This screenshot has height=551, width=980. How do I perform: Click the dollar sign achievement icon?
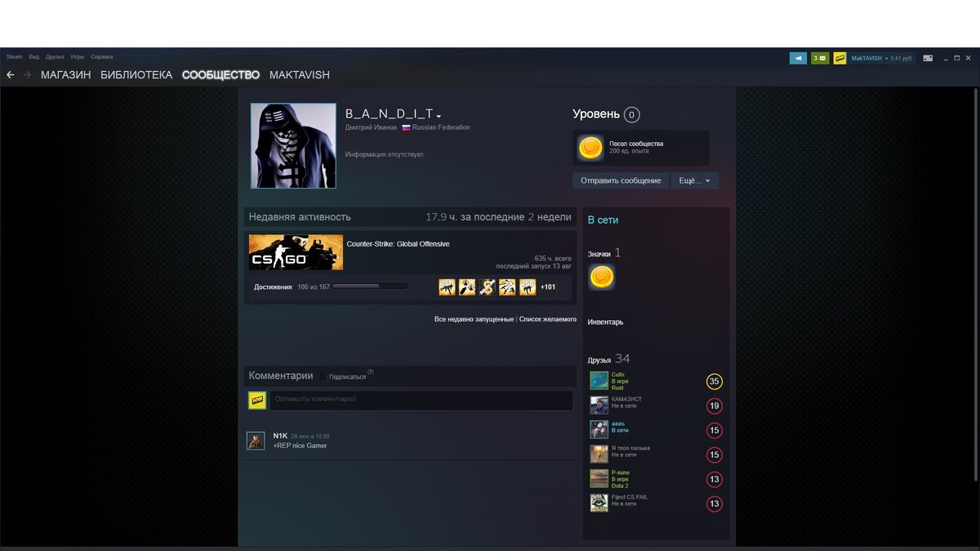coord(488,287)
